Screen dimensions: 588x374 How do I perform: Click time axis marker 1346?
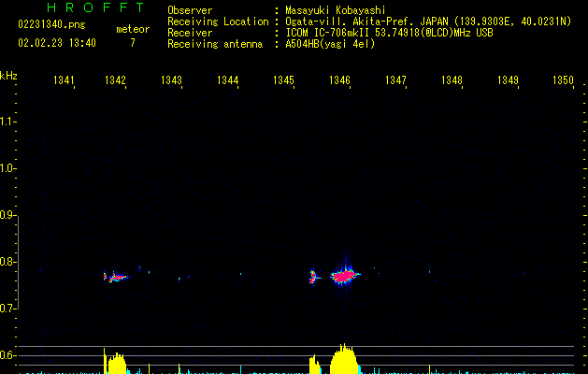(x=339, y=80)
